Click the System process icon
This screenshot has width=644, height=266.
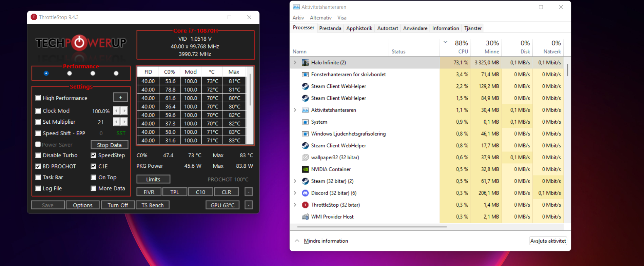(305, 122)
